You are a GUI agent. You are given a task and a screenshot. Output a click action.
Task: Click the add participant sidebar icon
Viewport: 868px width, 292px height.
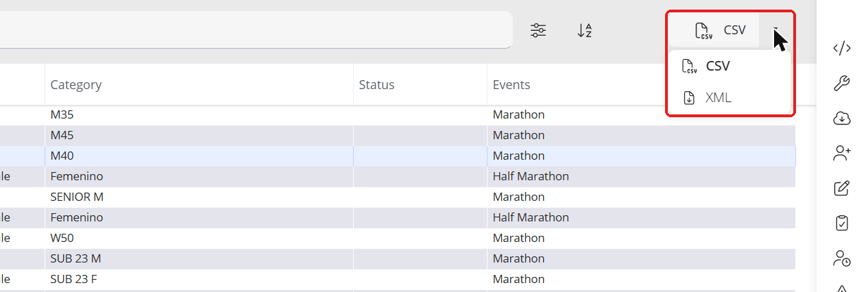pyautogui.click(x=842, y=154)
